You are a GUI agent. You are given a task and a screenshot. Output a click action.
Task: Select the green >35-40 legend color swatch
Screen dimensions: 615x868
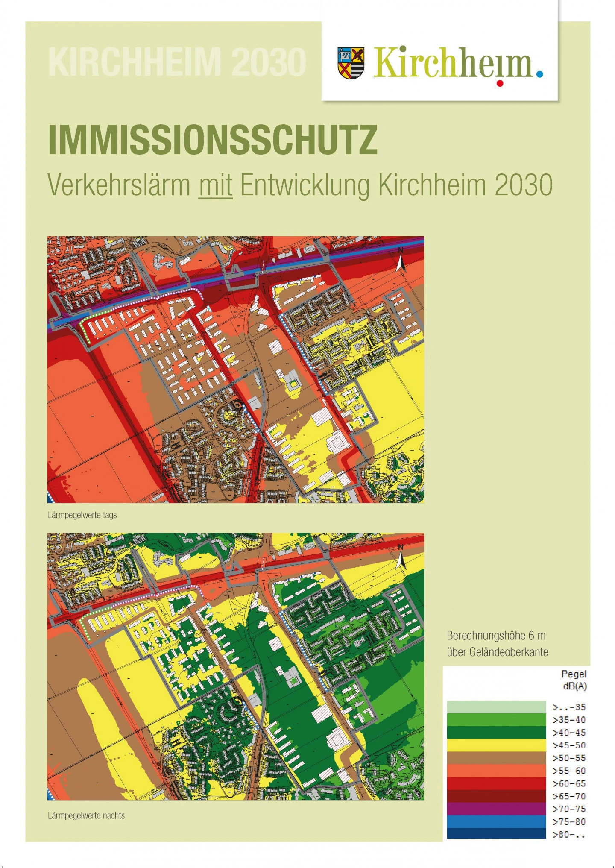click(x=496, y=720)
